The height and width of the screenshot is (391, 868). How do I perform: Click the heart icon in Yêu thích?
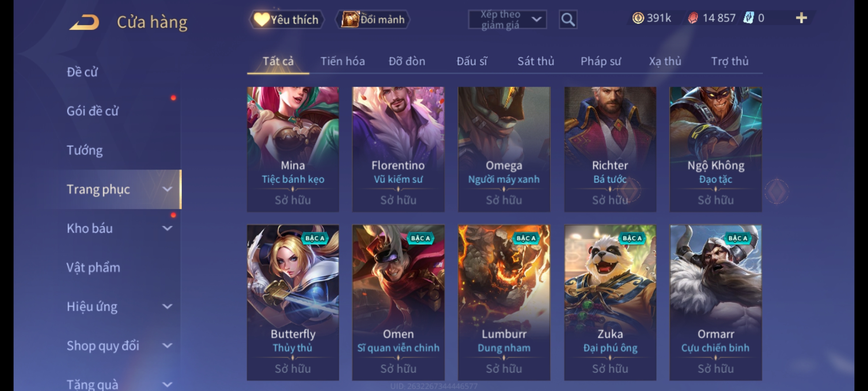pos(261,20)
